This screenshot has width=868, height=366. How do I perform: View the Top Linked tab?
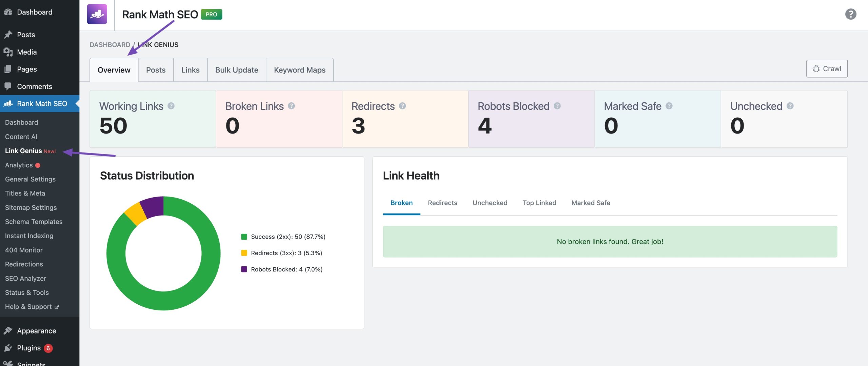tap(539, 203)
